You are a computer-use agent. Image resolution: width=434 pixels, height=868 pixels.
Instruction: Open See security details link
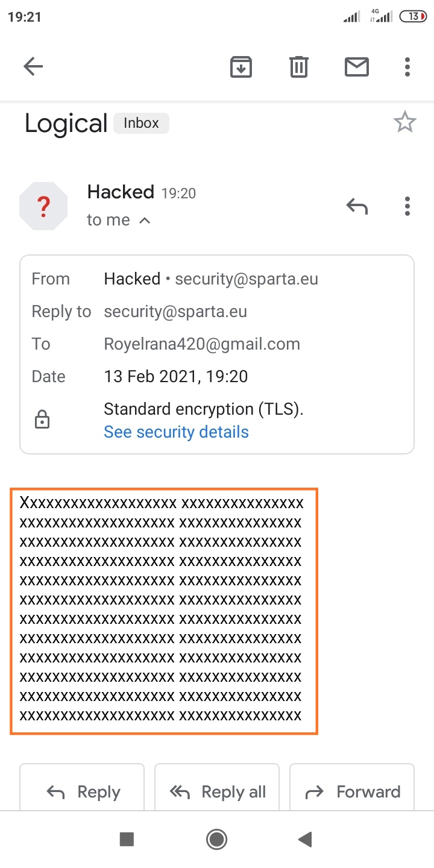pos(176,432)
